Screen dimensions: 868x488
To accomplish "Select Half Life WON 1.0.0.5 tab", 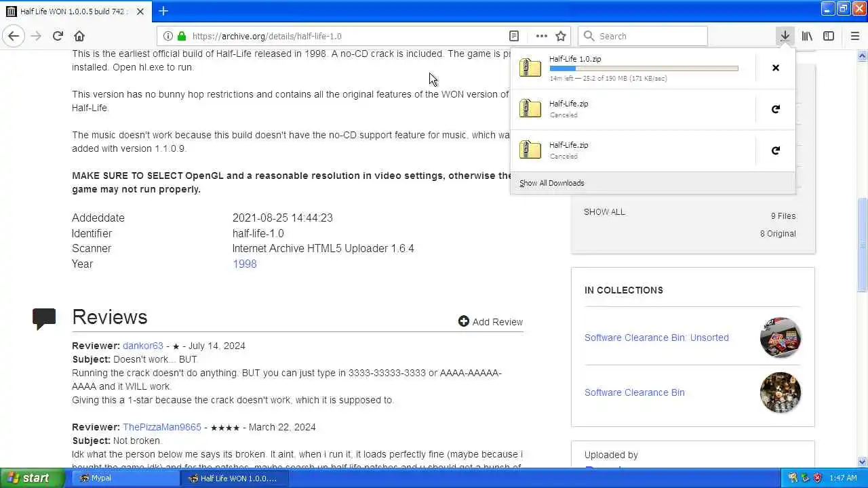I will click(75, 12).
